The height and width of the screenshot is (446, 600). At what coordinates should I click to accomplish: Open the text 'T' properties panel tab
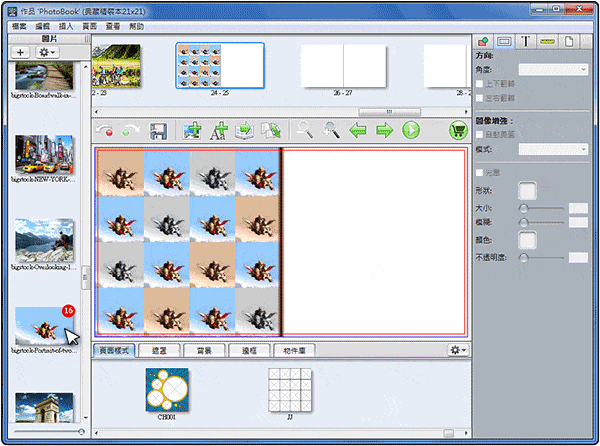click(523, 42)
